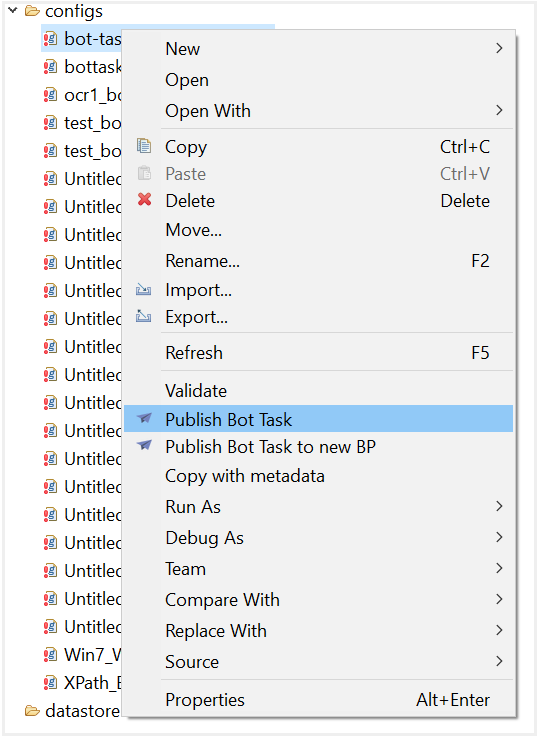Click the red Delete X icon
This screenshot has width=551, height=749.
click(x=144, y=200)
